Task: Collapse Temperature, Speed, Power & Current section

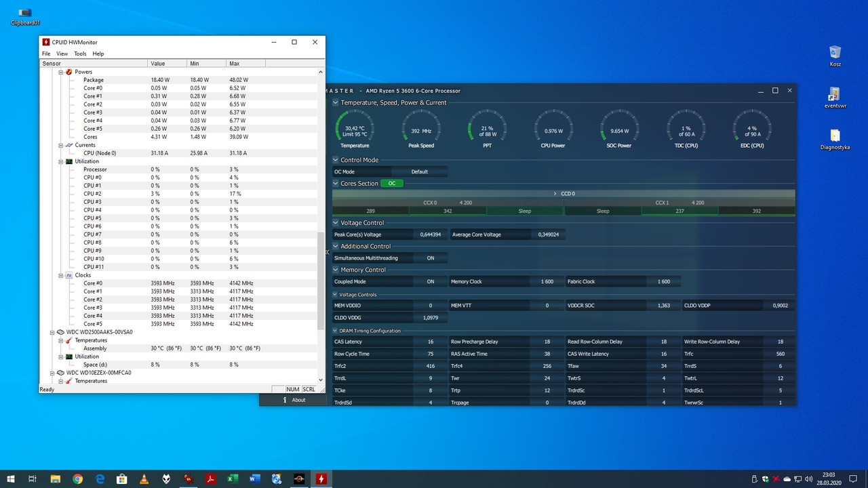Action: (x=335, y=103)
